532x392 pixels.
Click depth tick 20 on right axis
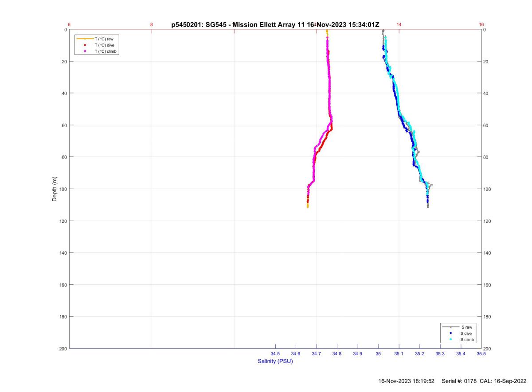point(486,62)
